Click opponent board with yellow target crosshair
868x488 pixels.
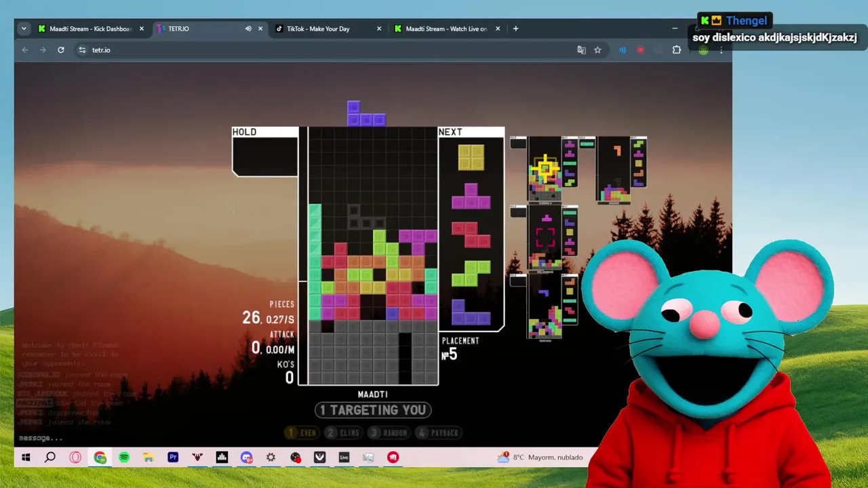click(x=545, y=169)
